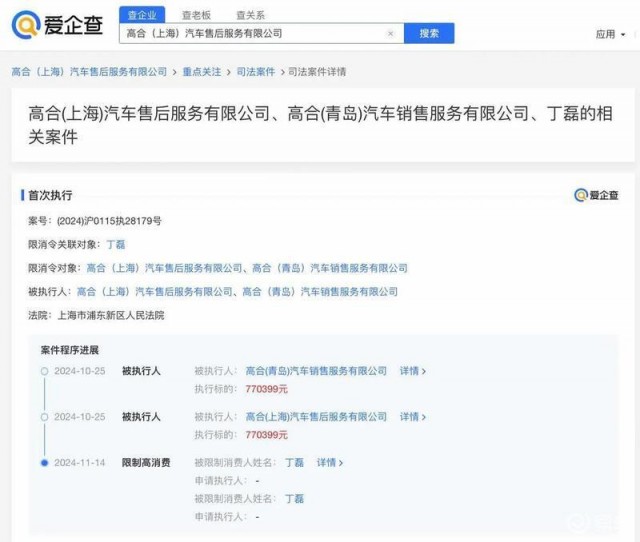The image size is (640, 542).
Task: Click the page title about 丁磊的相关案件
Action: [320, 125]
